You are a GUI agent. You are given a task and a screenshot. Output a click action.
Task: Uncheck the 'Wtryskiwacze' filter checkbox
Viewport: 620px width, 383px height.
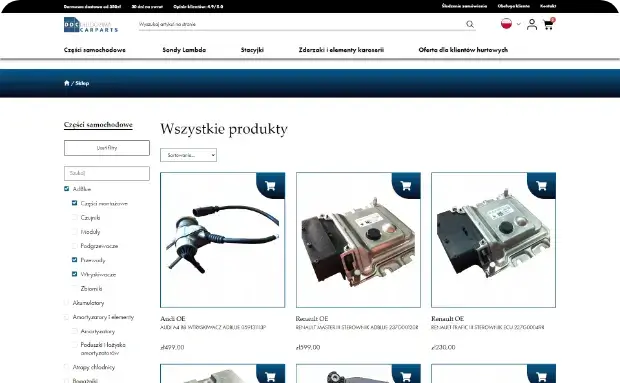(74, 274)
